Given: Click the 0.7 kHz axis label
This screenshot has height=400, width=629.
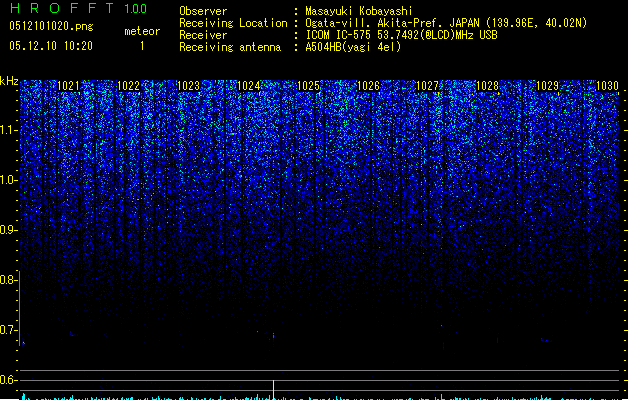Looking at the screenshot, I should coord(9,330).
